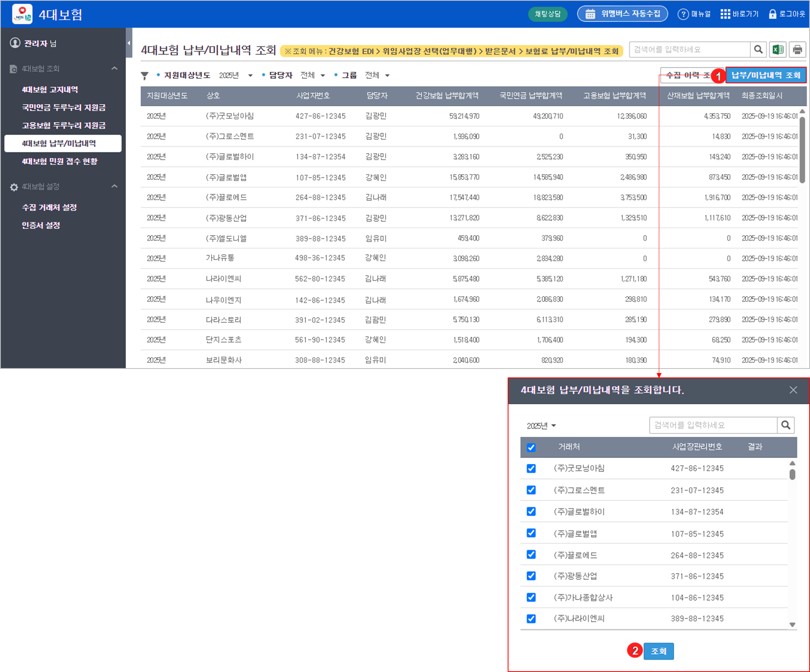
Task: Click the filter funnel icon
Action: (x=145, y=76)
